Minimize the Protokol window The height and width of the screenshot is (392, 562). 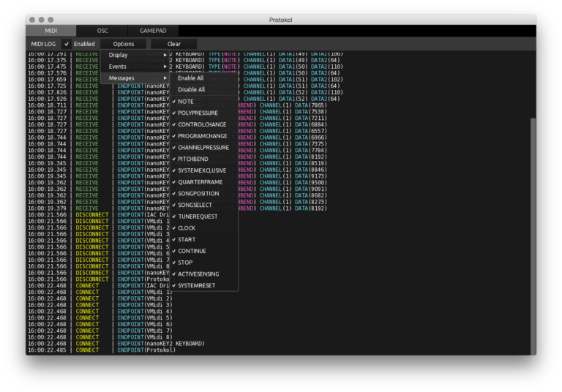(42, 20)
